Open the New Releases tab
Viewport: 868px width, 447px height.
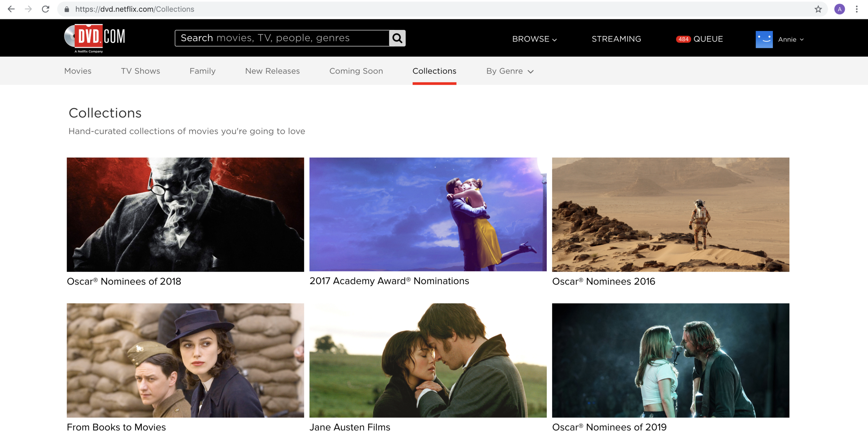272,71
